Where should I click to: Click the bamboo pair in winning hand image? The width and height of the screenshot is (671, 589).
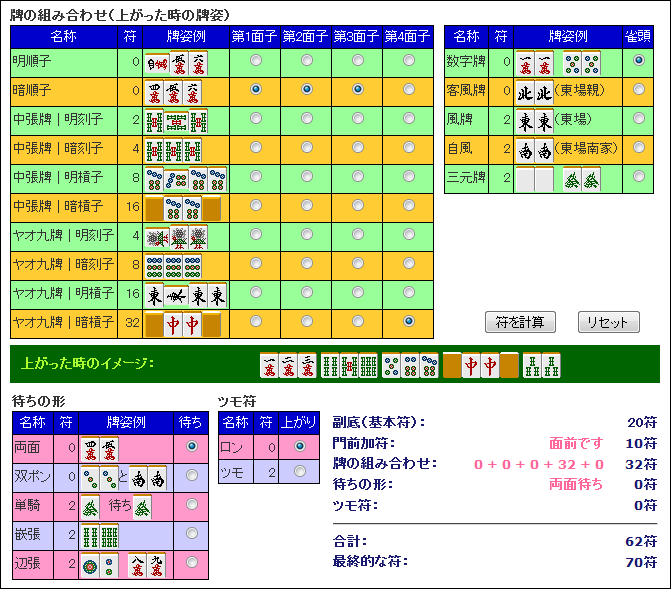click(x=541, y=365)
